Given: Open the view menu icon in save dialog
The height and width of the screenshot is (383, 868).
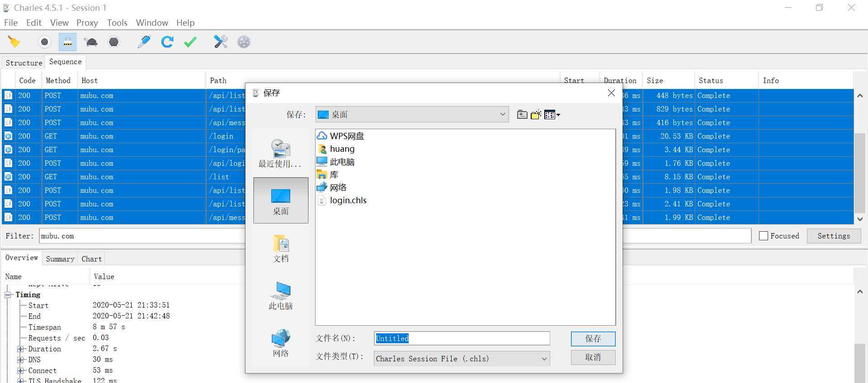Looking at the screenshot, I should point(552,115).
